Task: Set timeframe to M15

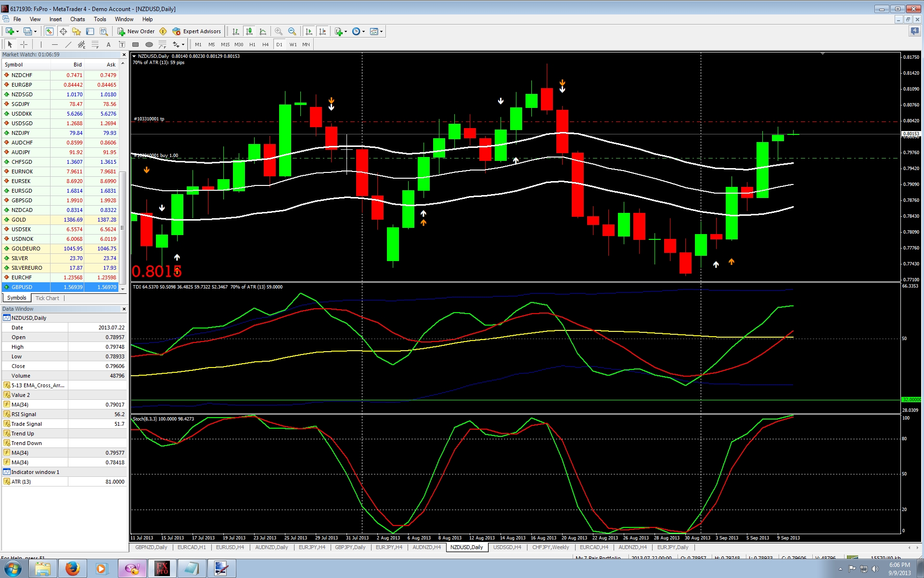Action: [225, 44]
